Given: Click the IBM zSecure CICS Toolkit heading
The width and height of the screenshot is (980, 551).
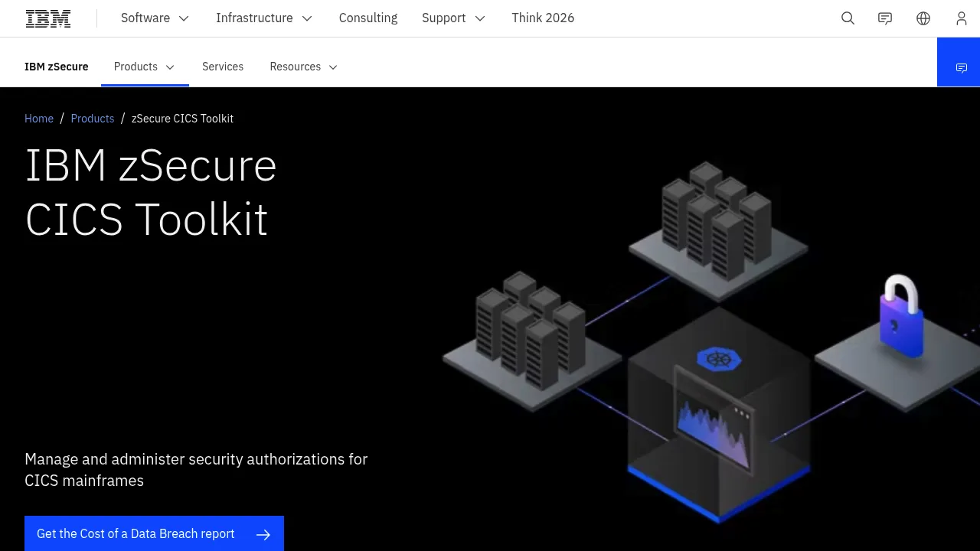Looking at the screenshot, I should [151, 192].
